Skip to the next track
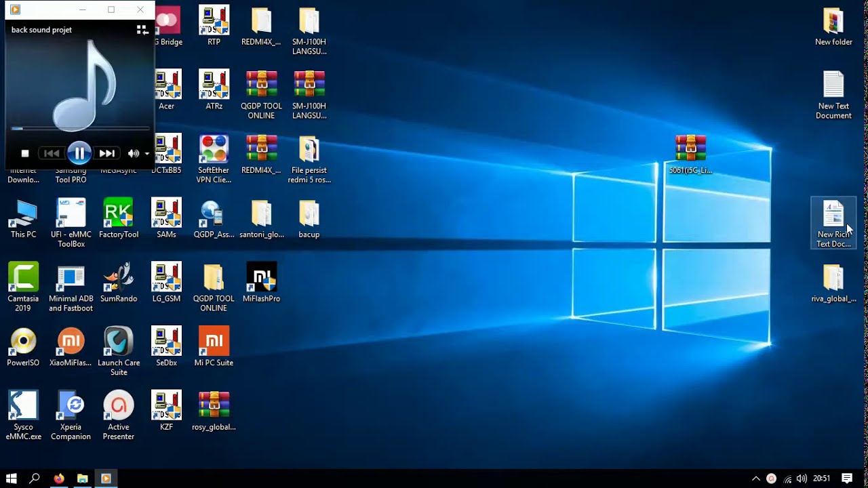 pos(106,154)
